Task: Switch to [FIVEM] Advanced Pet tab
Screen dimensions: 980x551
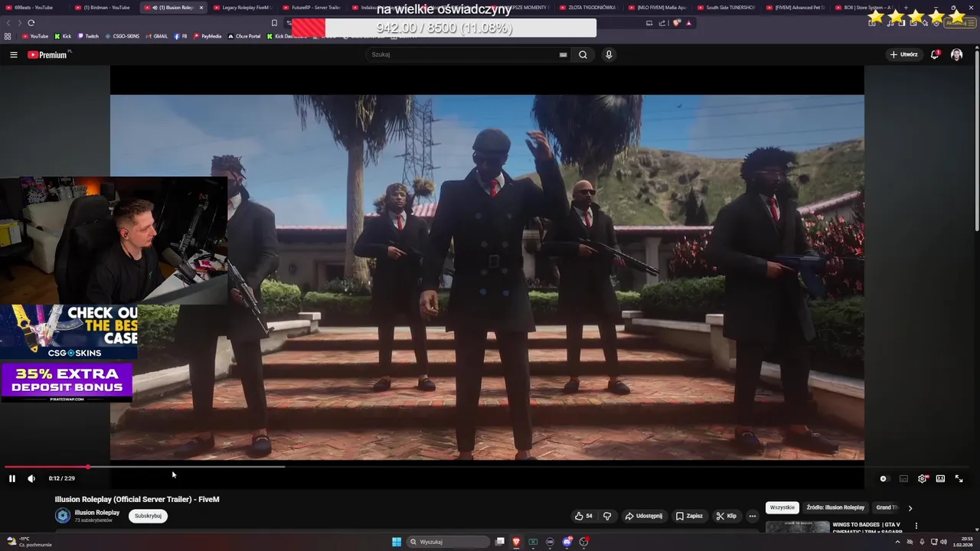Action: coord(795,8)
